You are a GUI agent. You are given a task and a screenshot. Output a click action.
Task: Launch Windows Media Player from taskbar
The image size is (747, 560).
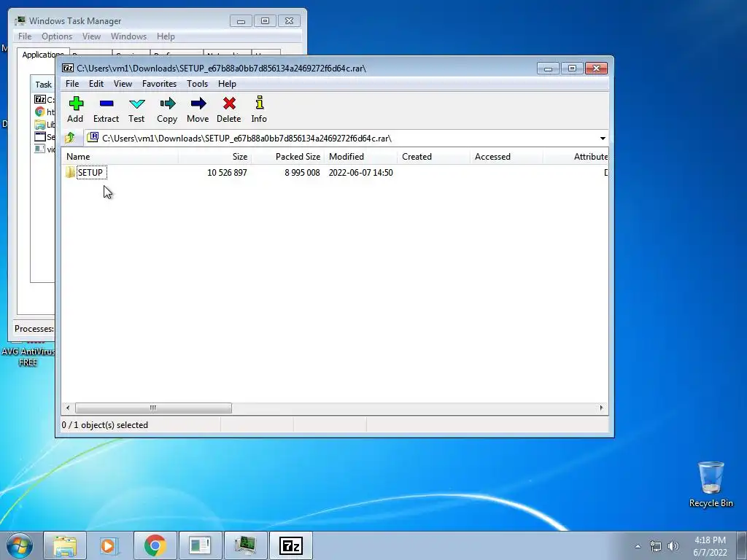pos(109,545)
